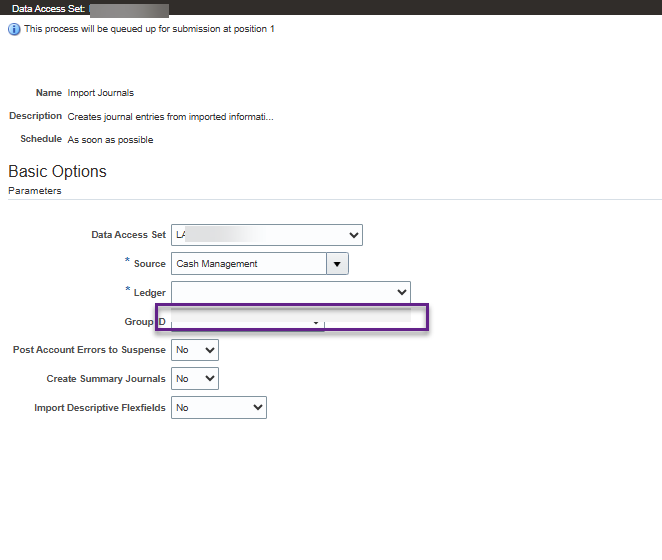Open Import Descriptive Flexfields dropdown
Viewport: 662px width, 560px height.
pyautogui.click(x=219, y=408)
